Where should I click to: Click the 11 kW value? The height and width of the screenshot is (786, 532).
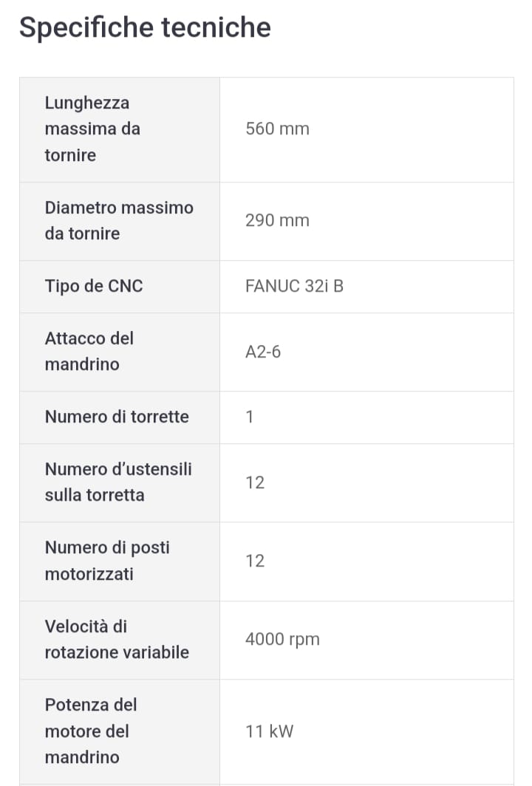(x=269, y=731)
